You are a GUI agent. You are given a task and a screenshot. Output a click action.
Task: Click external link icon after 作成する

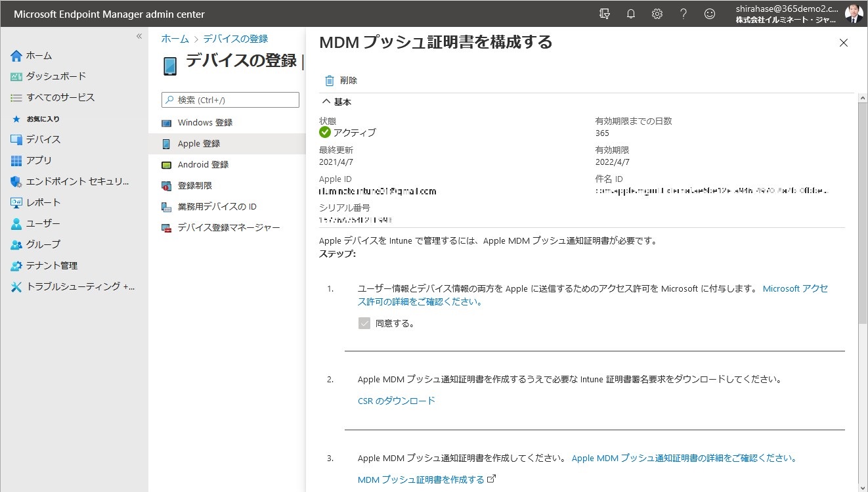(492, 479)
